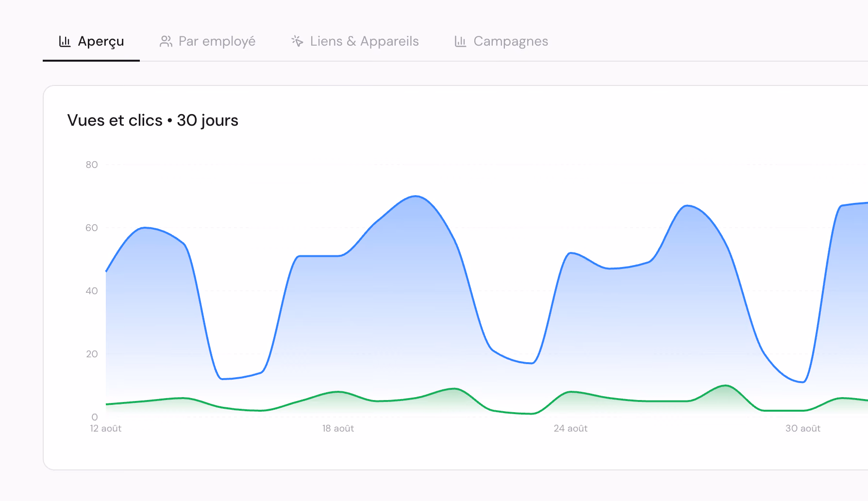Screen dimensions: 868x501
Task: Switch to the Par employé tab
Action: coord(207,41)
